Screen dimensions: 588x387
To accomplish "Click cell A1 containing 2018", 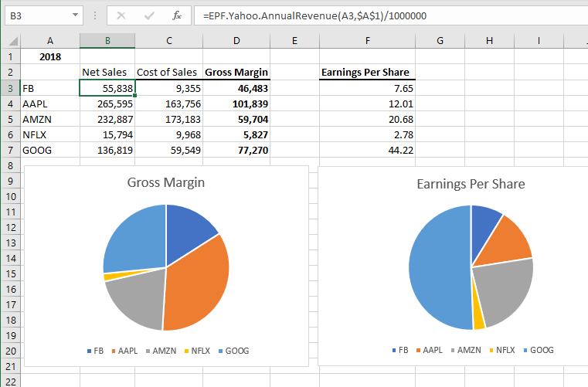I will click(50, 56).
